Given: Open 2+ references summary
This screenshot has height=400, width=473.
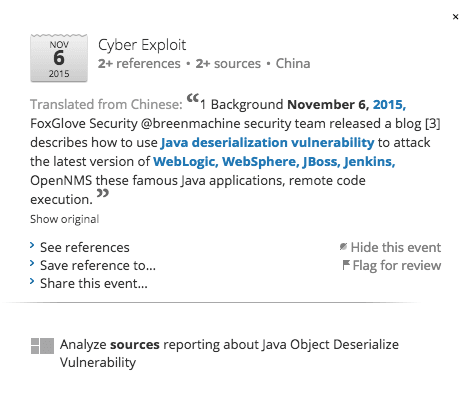Looking at the screenshot, I should pos(139,64).
